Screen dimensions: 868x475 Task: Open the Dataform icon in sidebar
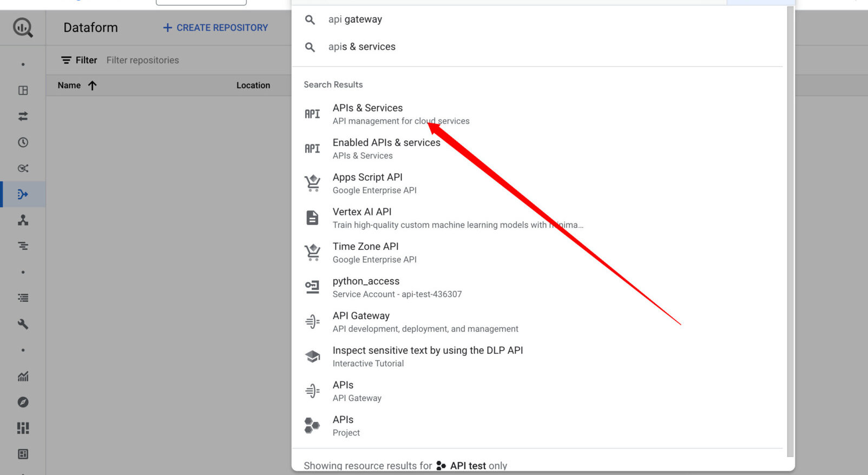coord(23,194)
